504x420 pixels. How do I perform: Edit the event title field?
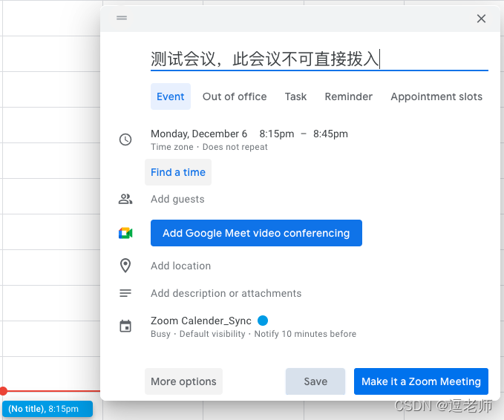click(319, 59)
